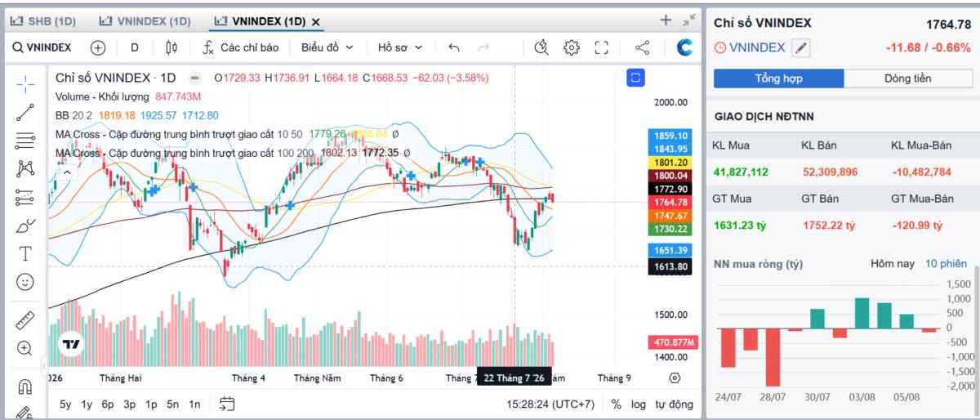Image resolution: width=980 pixels, height=420 pixels.
Task: Toggle log scale button
Action: click(x=639, y=404)
